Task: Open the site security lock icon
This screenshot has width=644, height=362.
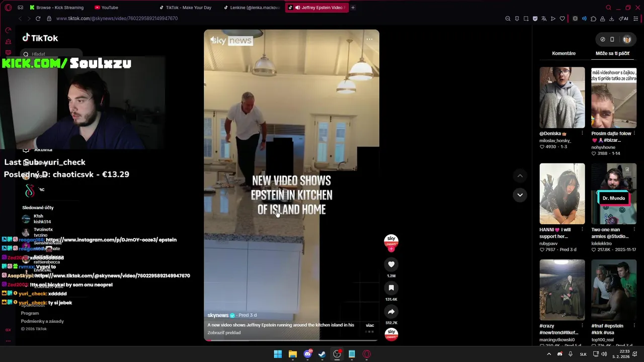Action: click(x=49, y=19)
